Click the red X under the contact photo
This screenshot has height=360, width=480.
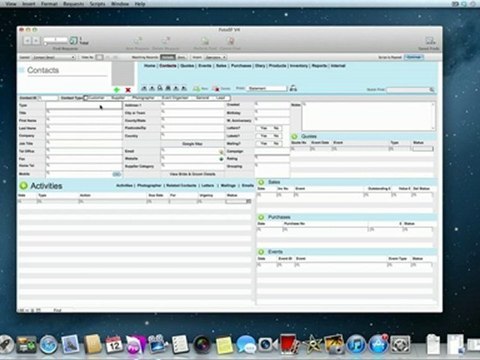click(x=128, y=90)
